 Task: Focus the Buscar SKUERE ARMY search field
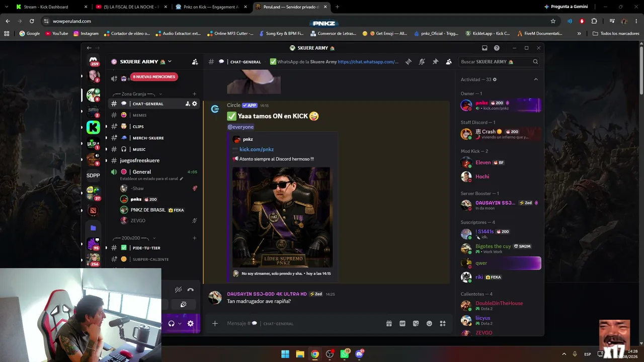tap(500, 62)
